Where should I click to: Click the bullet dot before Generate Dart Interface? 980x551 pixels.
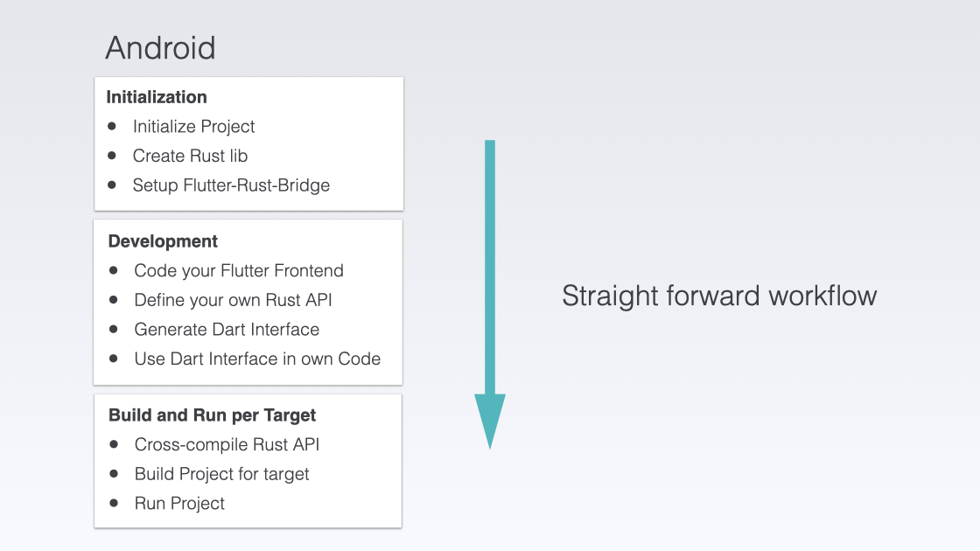tap(113, 329)
